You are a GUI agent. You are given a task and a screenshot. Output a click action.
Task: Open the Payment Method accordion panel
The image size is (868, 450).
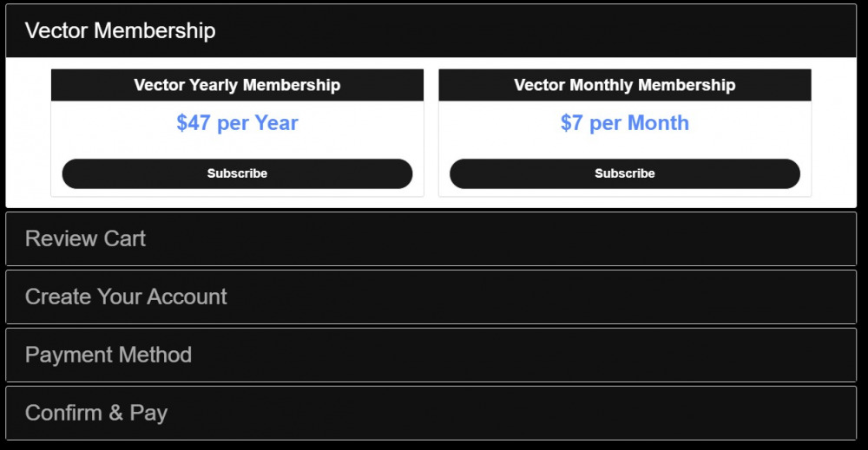click(521, 355)
